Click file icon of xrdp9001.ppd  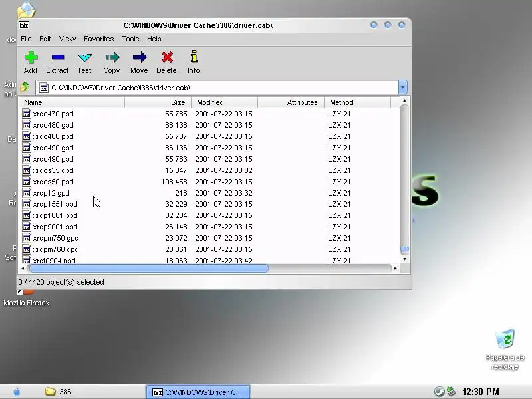pyautogui.click(x=27, y=227)
